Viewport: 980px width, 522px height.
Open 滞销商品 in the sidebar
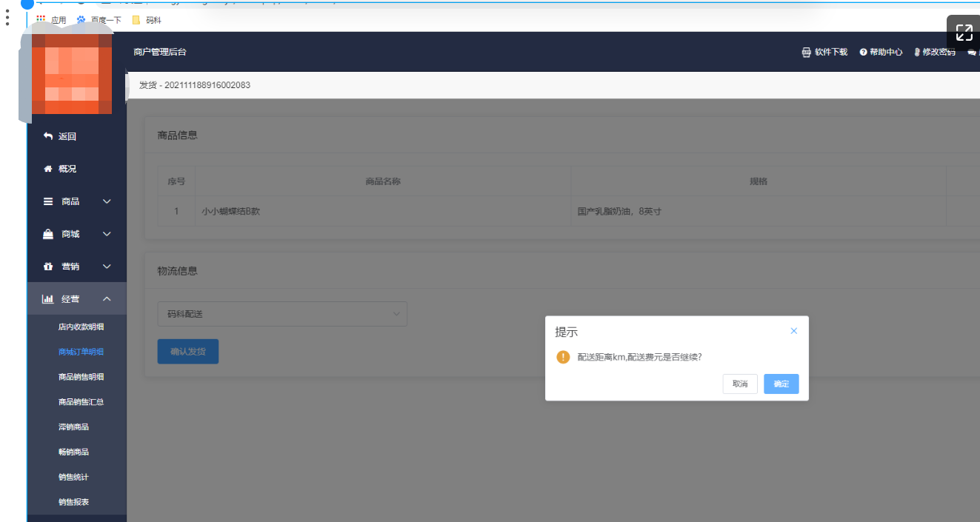click(x=73, y=427)
